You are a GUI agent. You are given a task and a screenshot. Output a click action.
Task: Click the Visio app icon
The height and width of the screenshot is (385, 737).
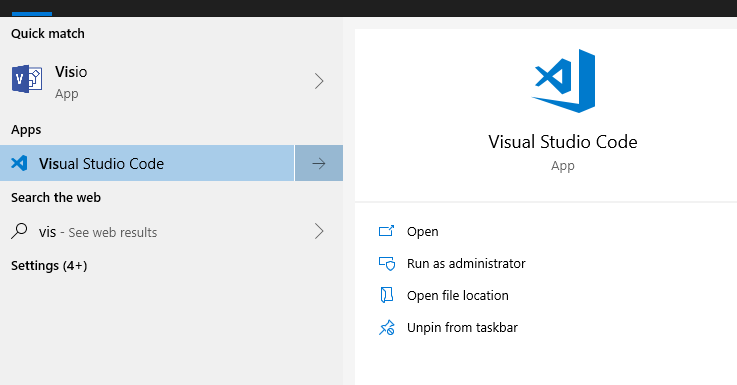click(x=27, y=79)
